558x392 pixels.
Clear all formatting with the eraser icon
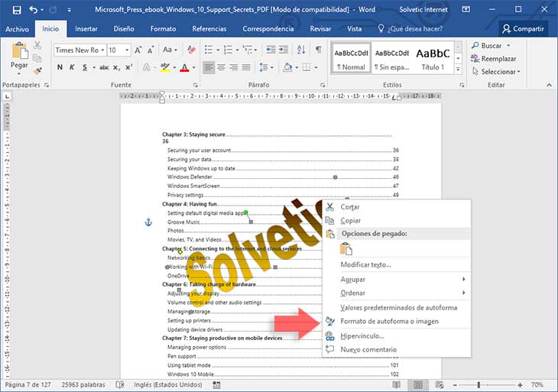click(191, 50)
